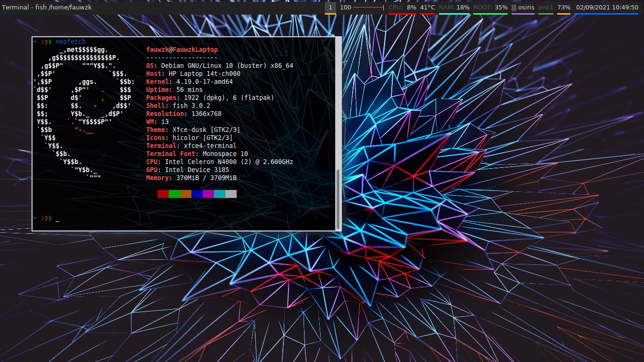
Task: Click the WM: i3 line
Action: tap(157, 122)
